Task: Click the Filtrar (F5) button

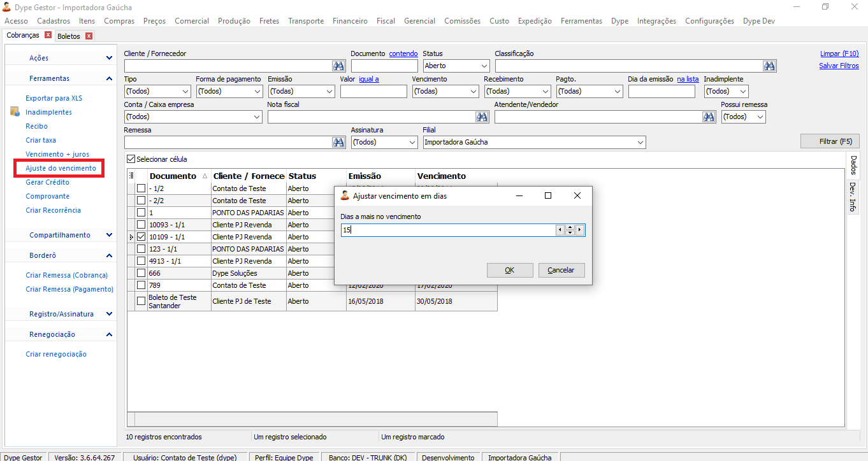Action: (x=830, y=141)
